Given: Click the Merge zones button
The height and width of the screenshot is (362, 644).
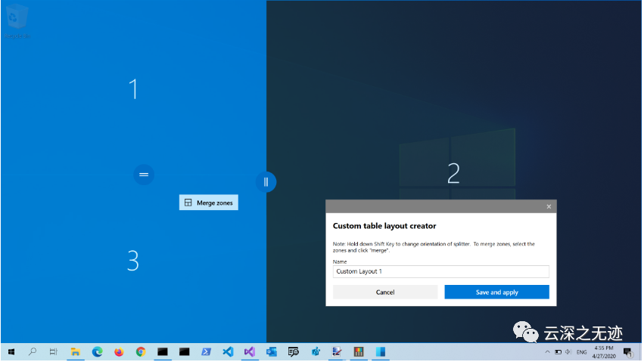Looking at the screenshot, I should pos(209,203).
